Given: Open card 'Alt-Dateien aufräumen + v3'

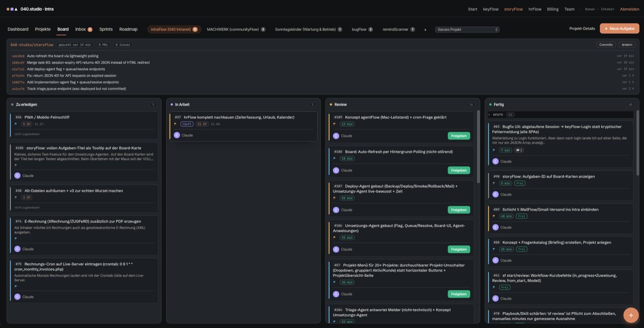Looking at the screenshot, I should coord(84,199).
